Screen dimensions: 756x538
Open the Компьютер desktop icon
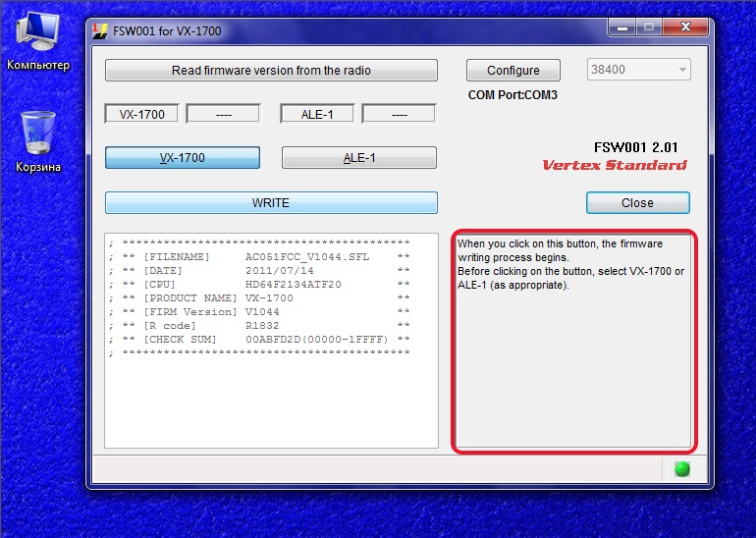point(38,41)
